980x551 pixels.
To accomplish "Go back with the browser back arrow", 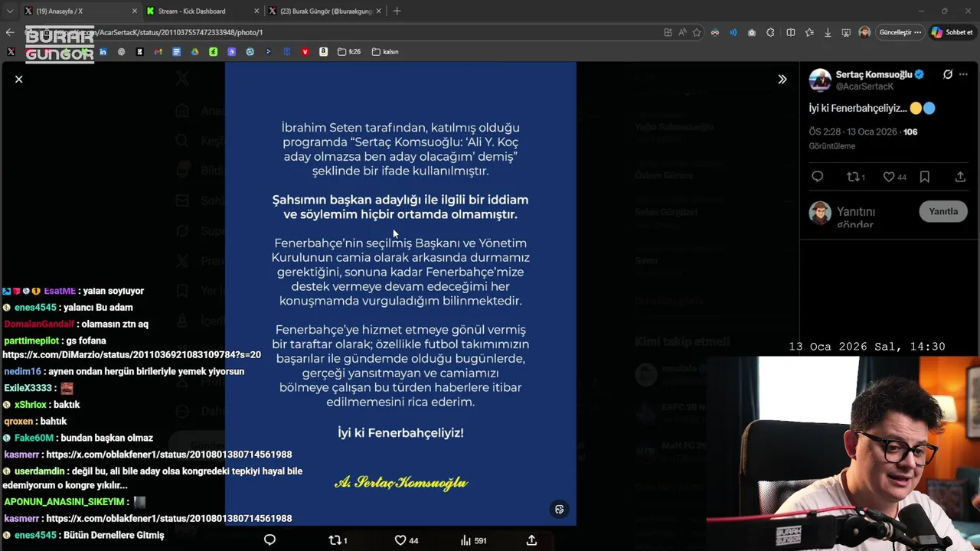I will [x=10, y=32].
